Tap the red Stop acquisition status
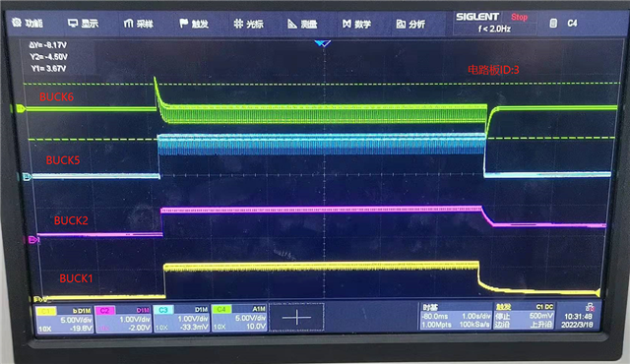This screenshot has height=364, width=630. point(519,17)
